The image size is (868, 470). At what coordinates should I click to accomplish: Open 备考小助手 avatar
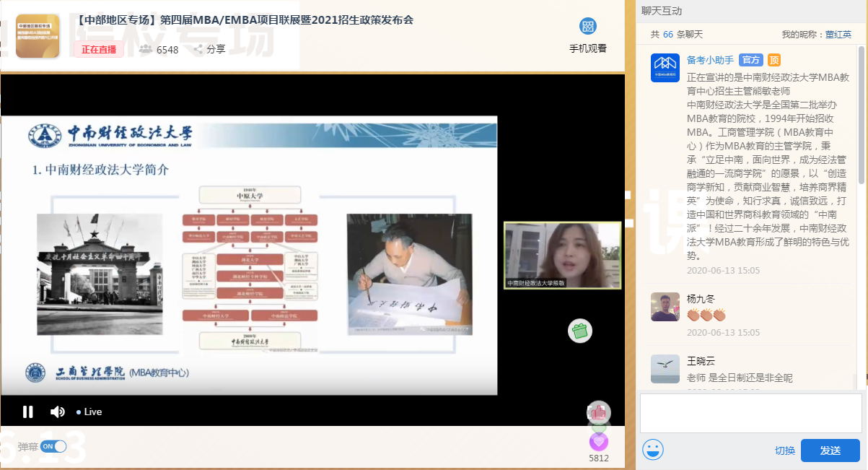point(665,68)
